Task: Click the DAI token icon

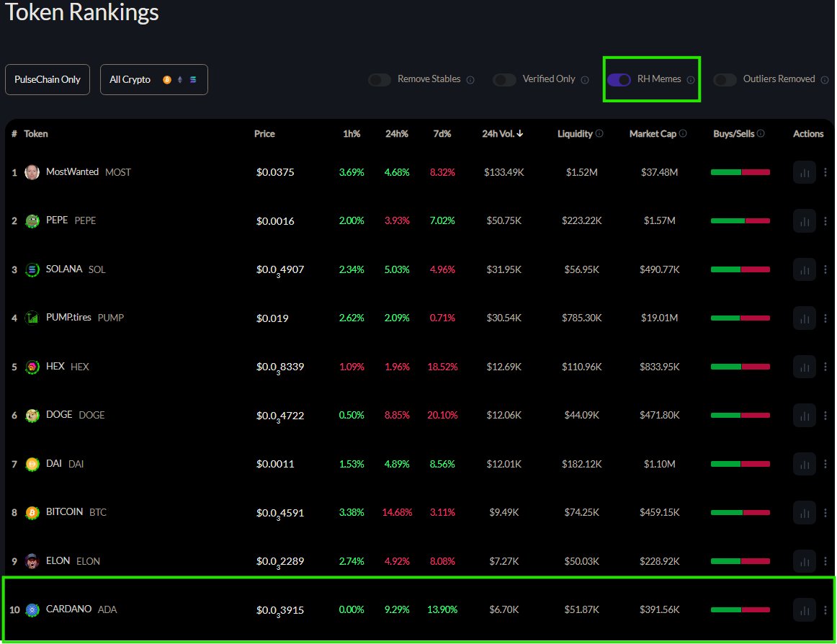Action: click(32, 464)
